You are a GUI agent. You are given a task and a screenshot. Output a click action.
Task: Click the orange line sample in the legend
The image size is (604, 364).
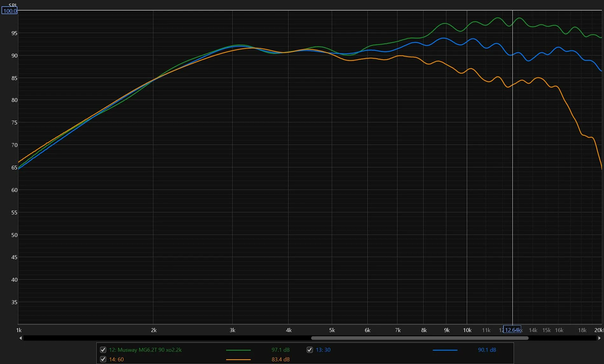(238, 360)
